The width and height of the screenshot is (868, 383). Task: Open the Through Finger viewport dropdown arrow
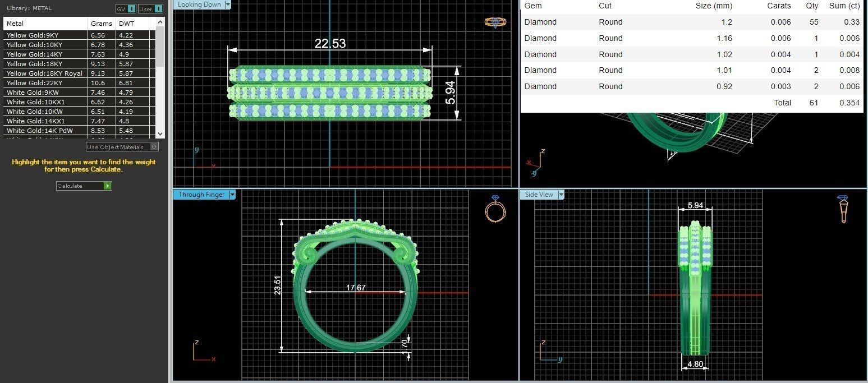232,195
